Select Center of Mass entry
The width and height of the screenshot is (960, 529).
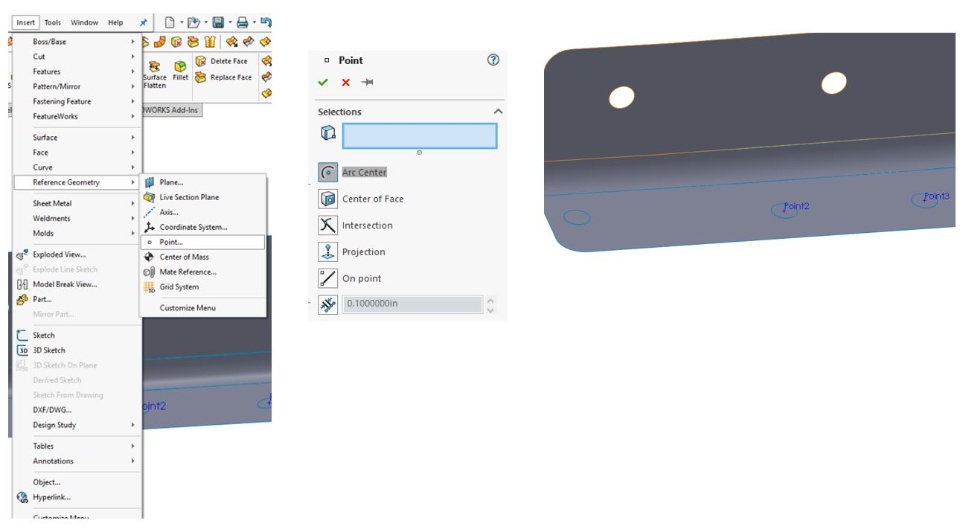(203, 257)
